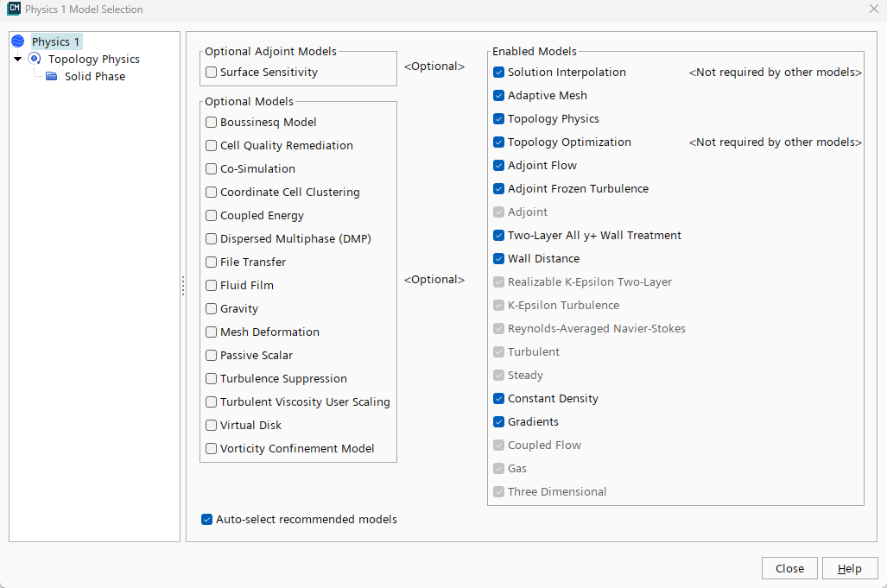Click the greyed Adjoint checkbox
Screen dimensions: 887x588
pyautogui.click(x=498, y=212)
